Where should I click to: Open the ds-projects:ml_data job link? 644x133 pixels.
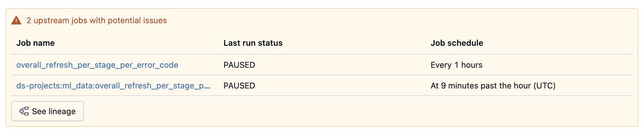[113, 86]
